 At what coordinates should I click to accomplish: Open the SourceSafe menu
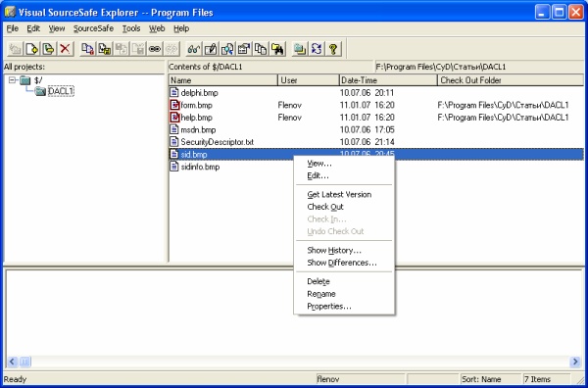pos(93,28)
